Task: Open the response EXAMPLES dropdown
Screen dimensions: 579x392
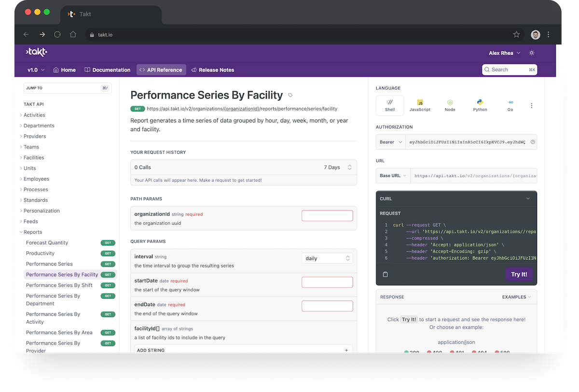Action: pyautogui.click(x=516, y=297)
